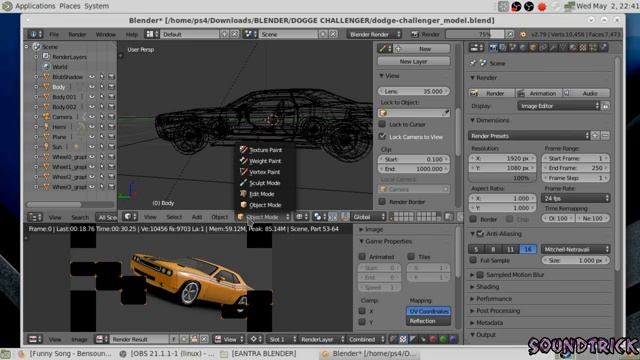The height and width of the screenshot is (360, 640).
Task: Click the Clip End 1000.000 field
Action: tap(413, 169)
